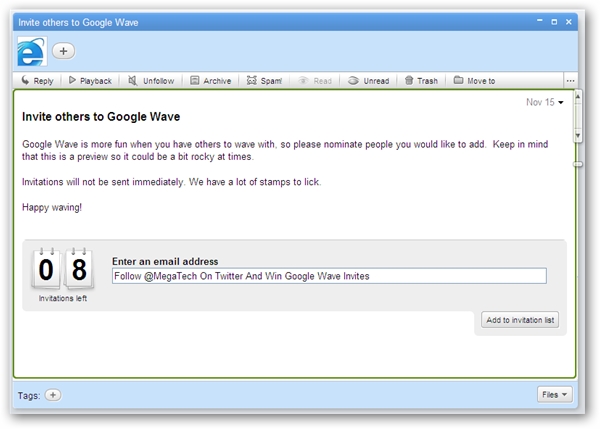Click the Reply toolbar button

[x=38, y=81]
